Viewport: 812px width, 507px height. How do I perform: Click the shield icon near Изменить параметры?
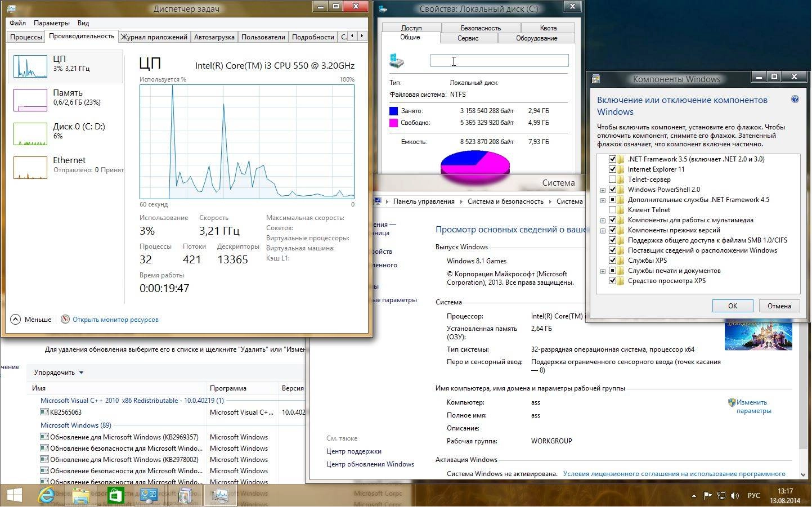(x=732, y=402)
